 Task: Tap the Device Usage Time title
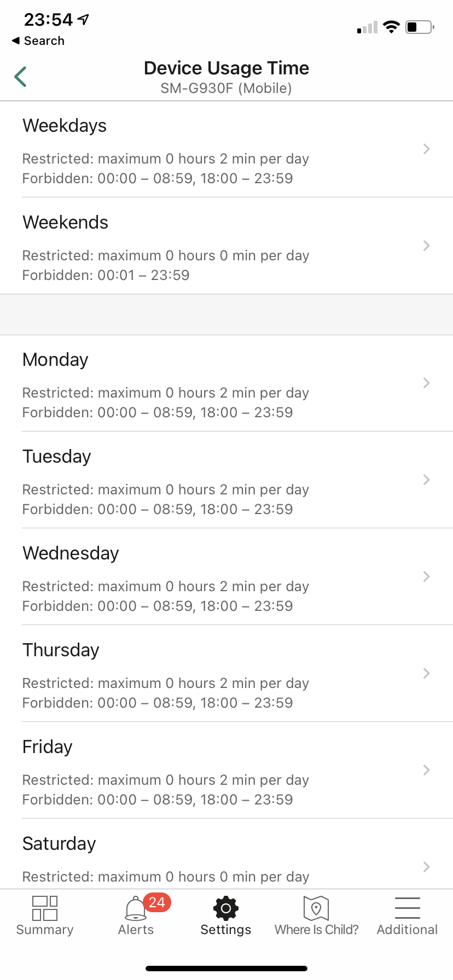tap(226, 68)
